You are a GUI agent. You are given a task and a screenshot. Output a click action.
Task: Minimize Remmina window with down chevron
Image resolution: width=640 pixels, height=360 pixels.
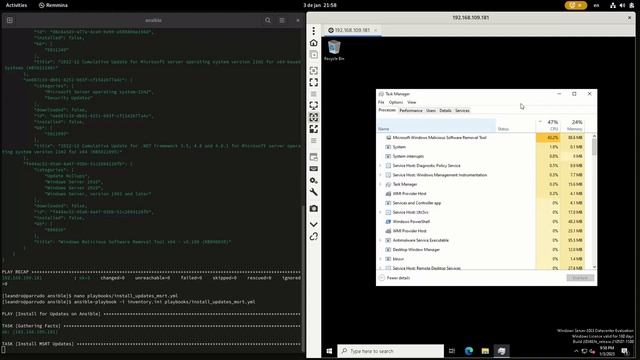point(313,224)
